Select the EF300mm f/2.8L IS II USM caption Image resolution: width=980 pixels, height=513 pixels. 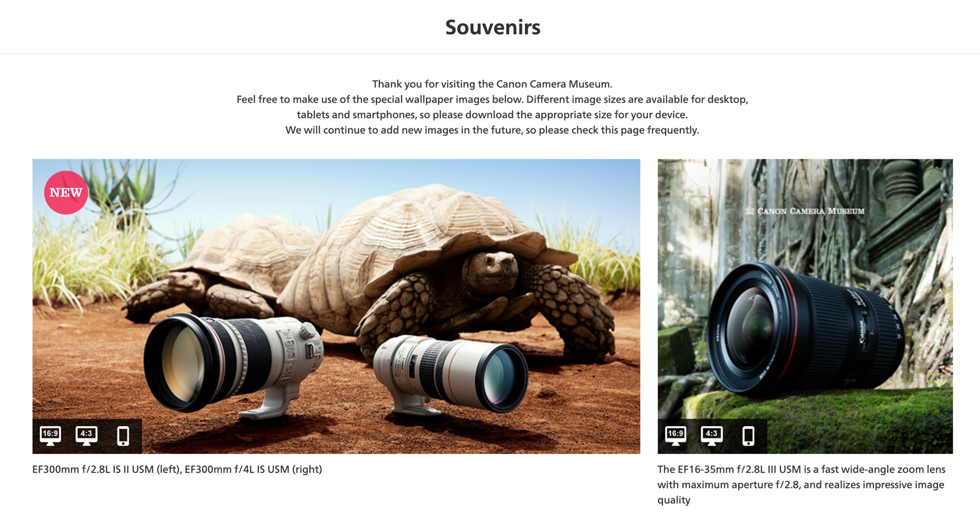pos(177,469)
